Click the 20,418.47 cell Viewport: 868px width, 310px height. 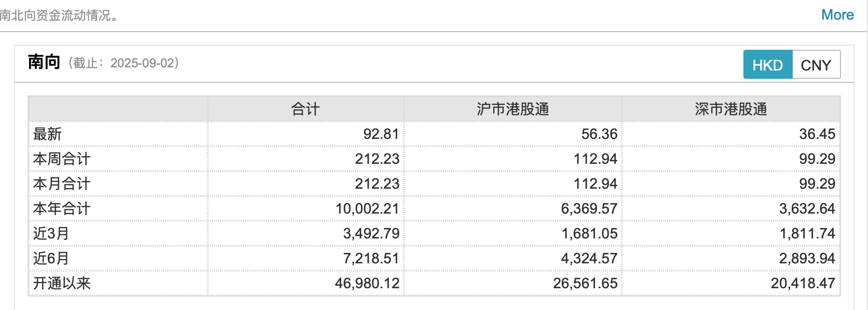click(803, 283)
